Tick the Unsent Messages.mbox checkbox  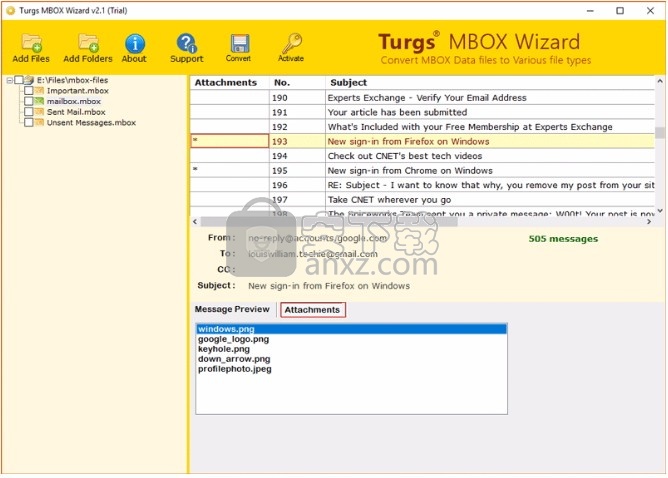point(29,122)
